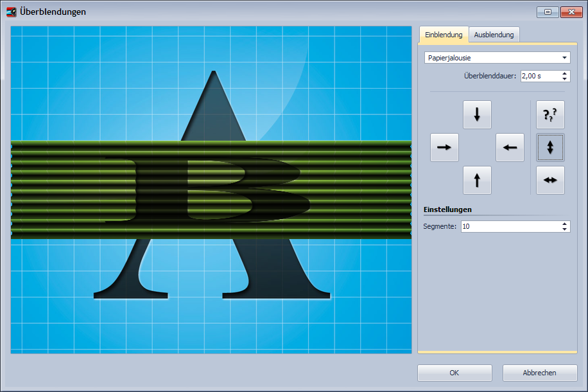Select the downward arrow direction button

(x=477, y=114)
